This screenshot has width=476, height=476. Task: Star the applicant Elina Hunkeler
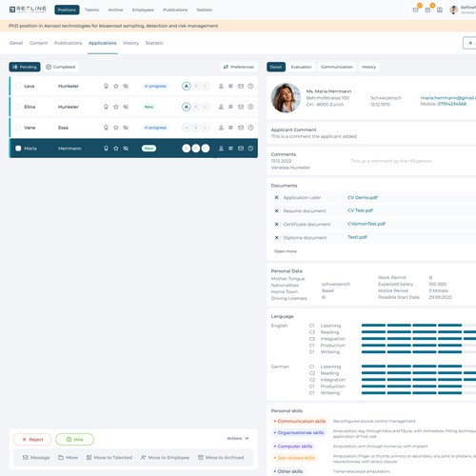(x=116, y=107)
